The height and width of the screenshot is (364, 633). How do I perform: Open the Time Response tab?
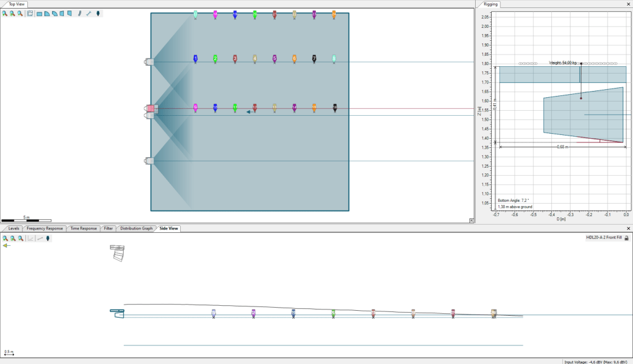point(84,228)
